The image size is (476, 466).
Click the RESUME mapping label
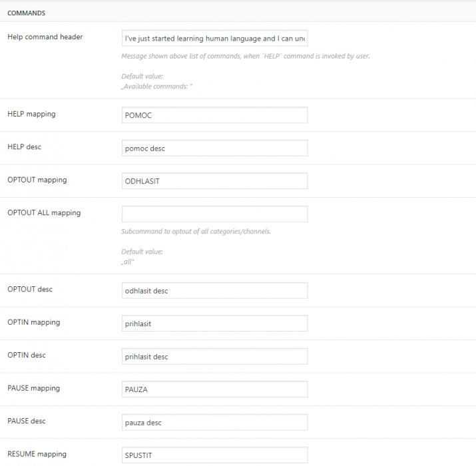click(x=37, y=454)
